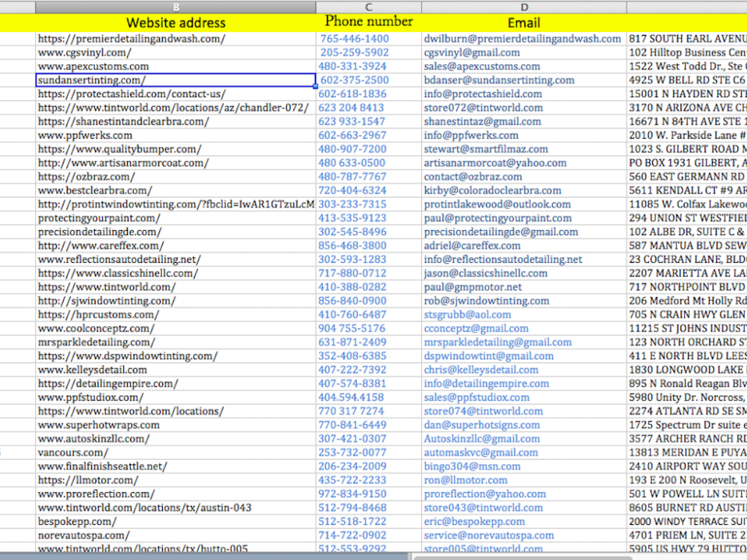Click the Email column header cell
Screen dimensions: 747x560
click(524, 22)
